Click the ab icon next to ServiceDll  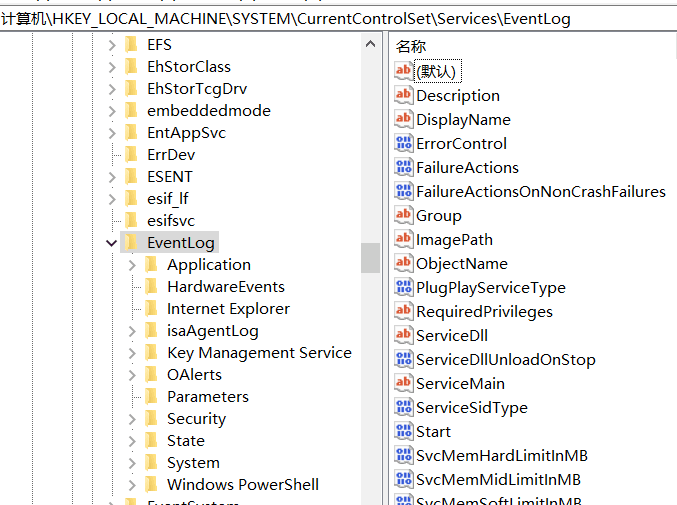click(x=403, y=335)
